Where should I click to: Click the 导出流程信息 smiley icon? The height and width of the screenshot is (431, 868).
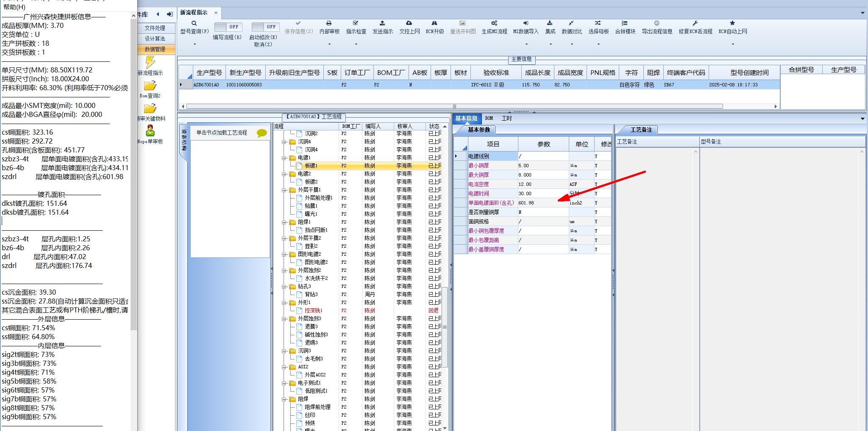tap(657, 23)
